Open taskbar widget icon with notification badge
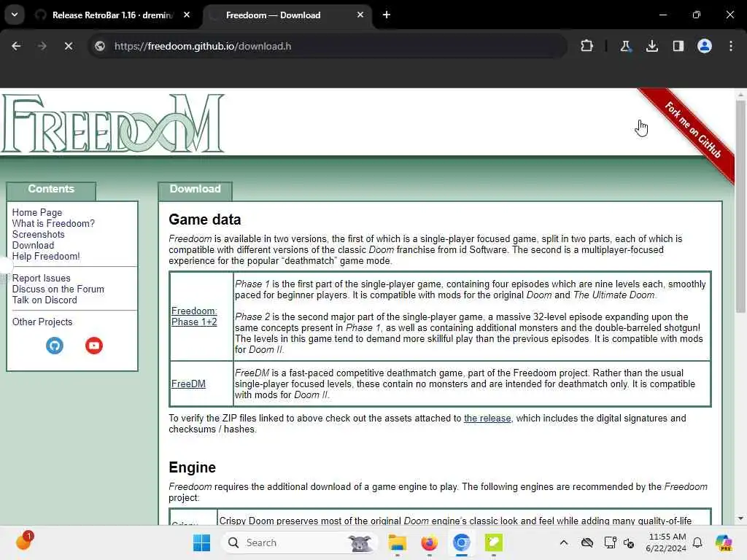The width and height of the screenshot is (747, 560). tap(24, 542)
